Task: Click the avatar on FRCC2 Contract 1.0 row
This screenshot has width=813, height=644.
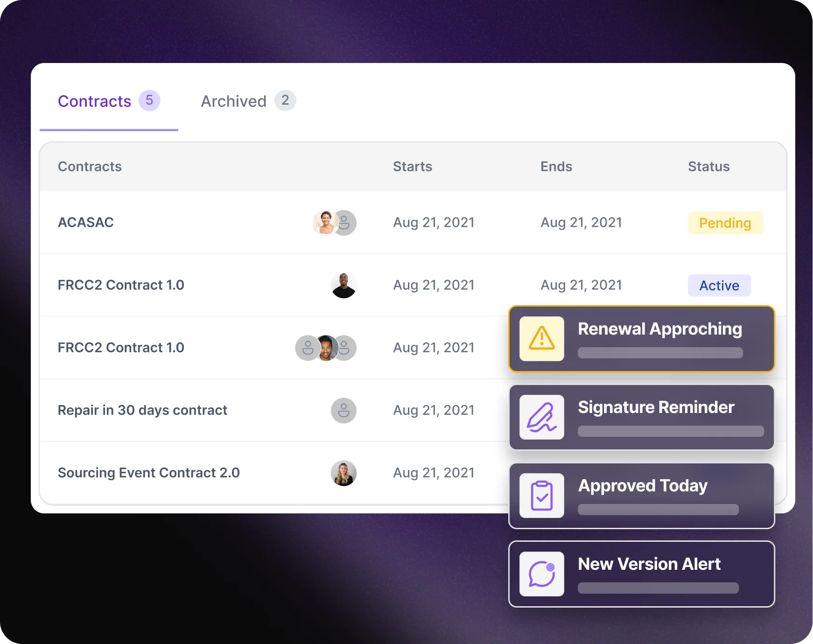Action: click(344, 285)
